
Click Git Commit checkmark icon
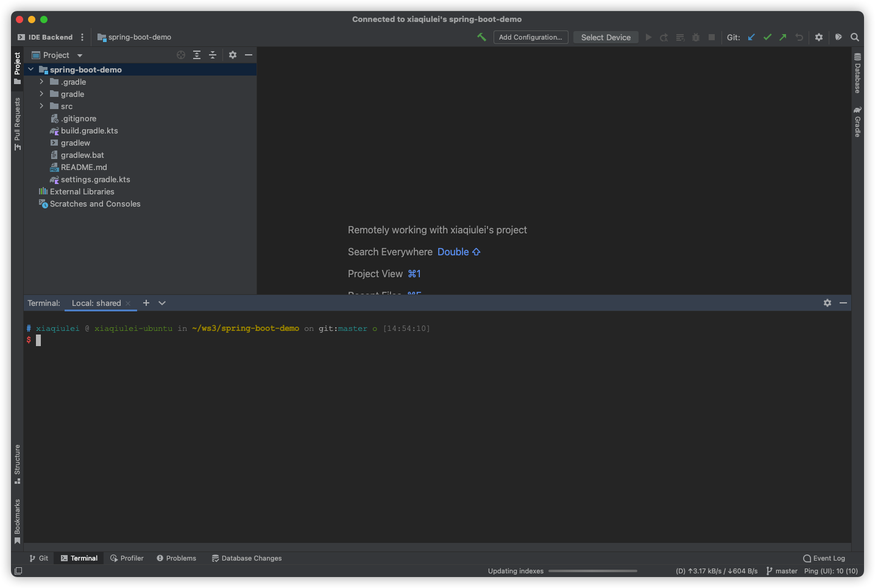[x=767, y=37]
